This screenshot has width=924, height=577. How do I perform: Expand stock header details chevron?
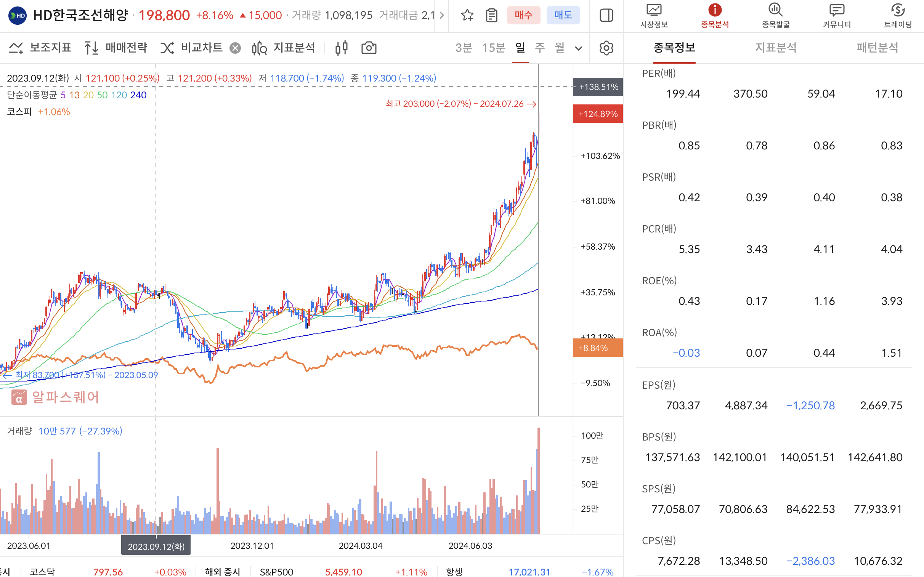click(x=441, y=15)
